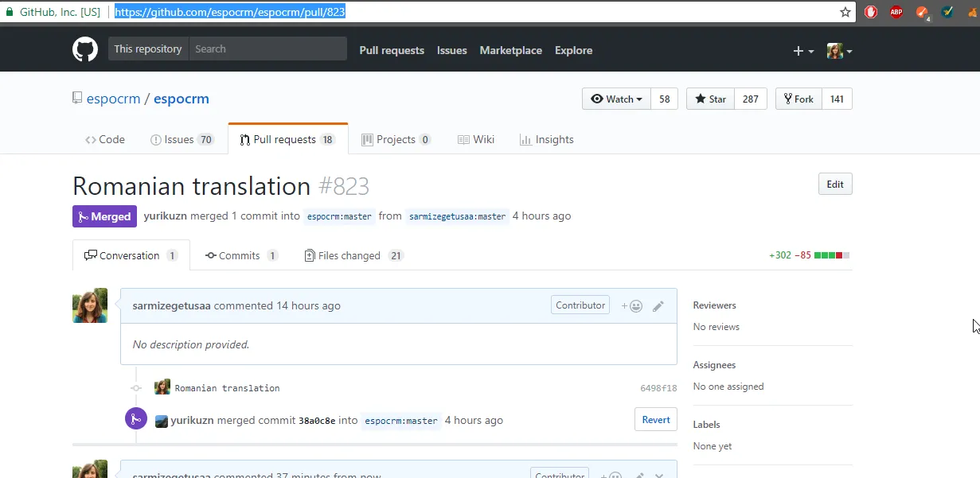Click the purple merge event icon
980x478 pixels.
point(136,418)
